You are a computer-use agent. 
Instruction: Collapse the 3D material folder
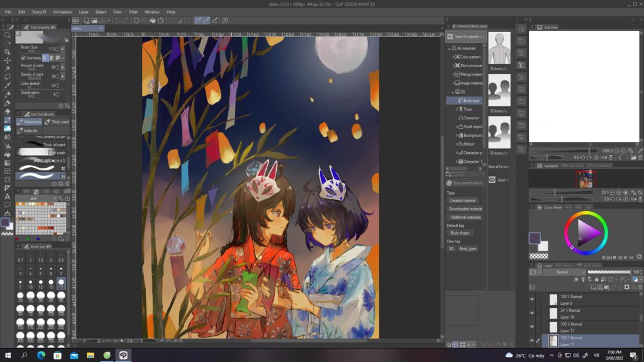click(453, 92)
